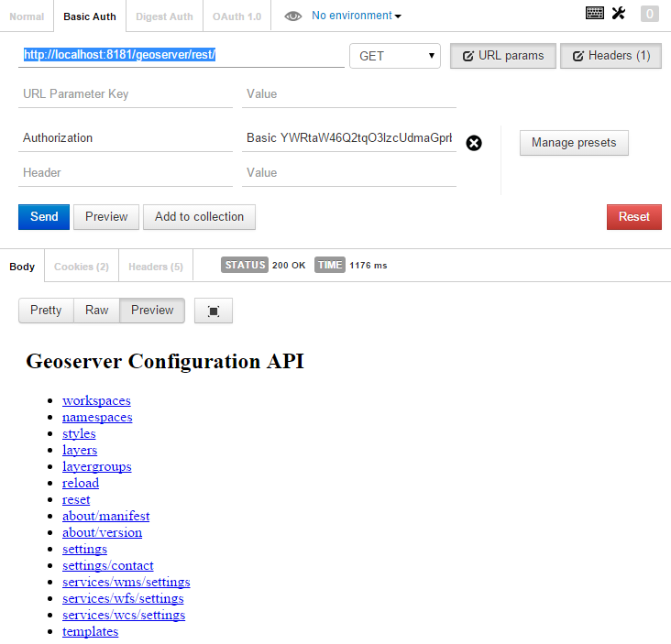Open the keyboard shortcuts icon
This screenshot has height=644, width=671.
tap(594, 13)
